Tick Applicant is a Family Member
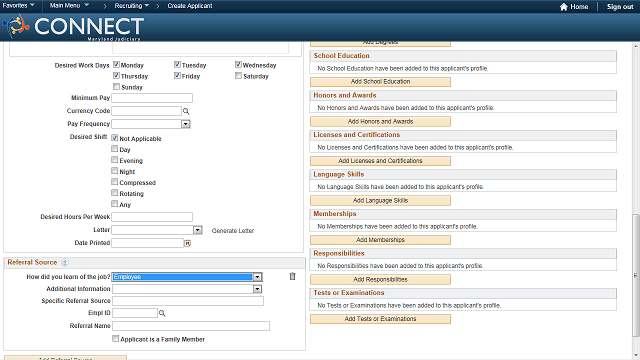Viewport: 640px width, 360px height. [x=116, y=338]
